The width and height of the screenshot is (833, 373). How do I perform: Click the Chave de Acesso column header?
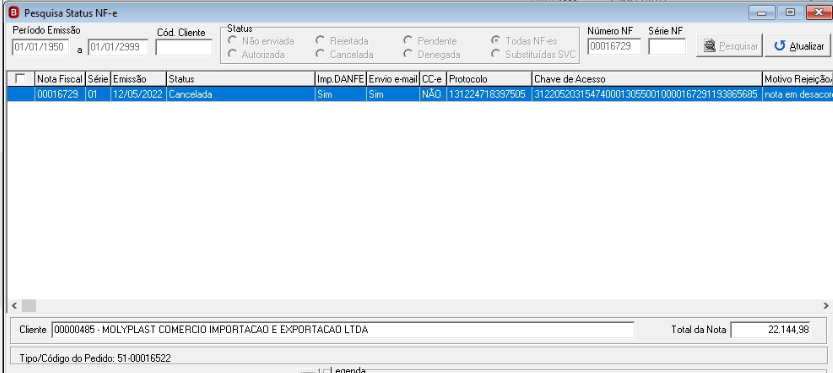pyautogui.click(x=647, y=79)
